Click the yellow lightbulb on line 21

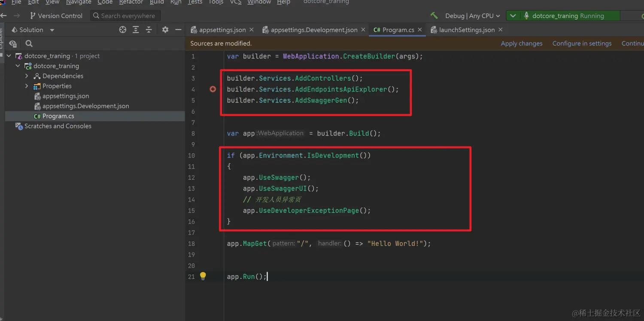point(203,276)
